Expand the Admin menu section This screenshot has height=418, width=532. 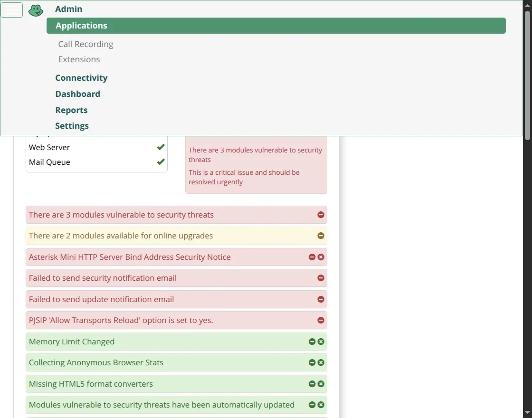(68, 9)
